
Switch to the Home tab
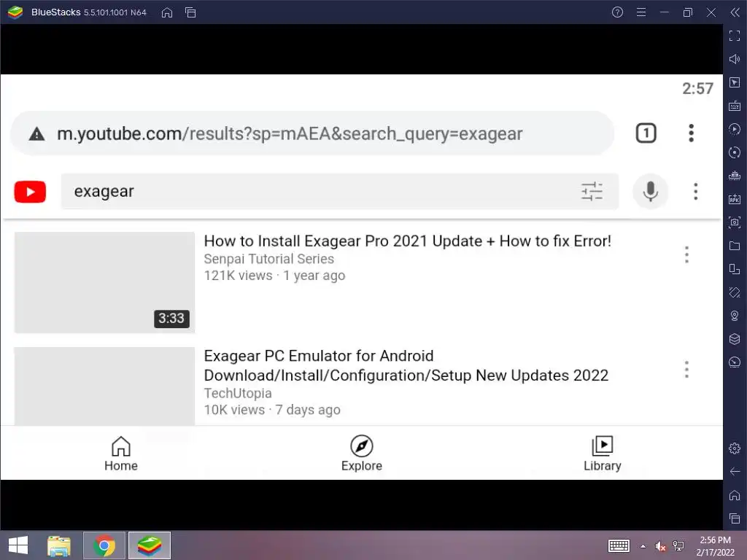pos(121,454)
